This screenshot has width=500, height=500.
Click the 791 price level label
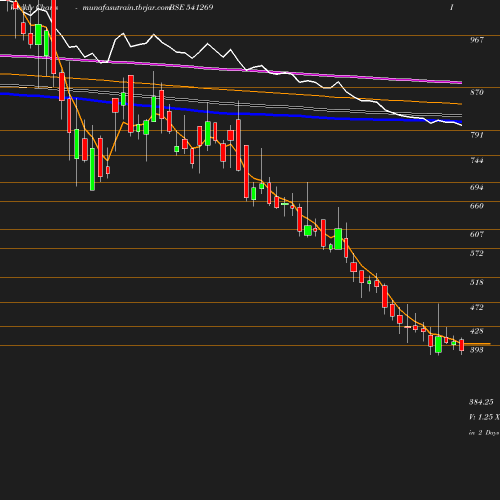point(477,135)
